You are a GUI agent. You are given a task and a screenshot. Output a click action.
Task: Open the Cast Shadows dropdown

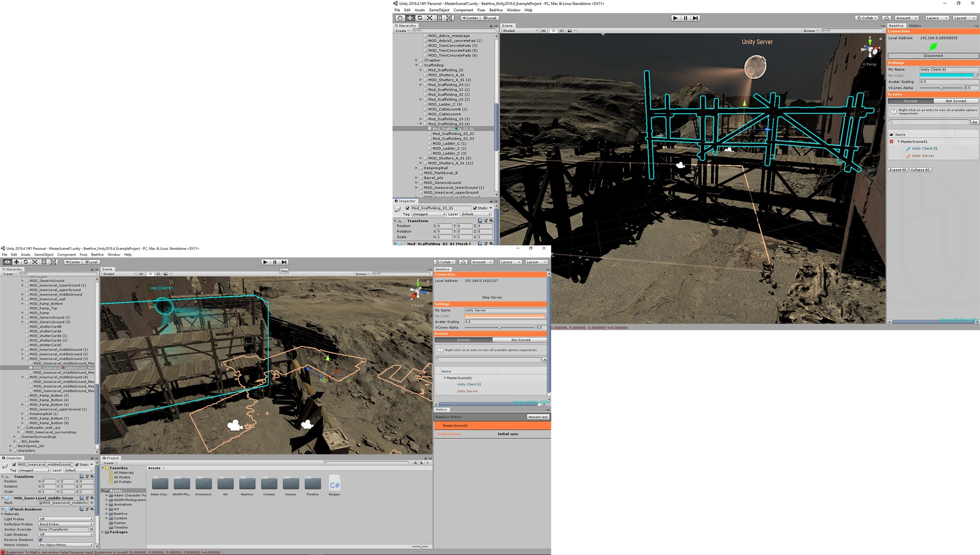pyautogui.click(x=66, y=535)
